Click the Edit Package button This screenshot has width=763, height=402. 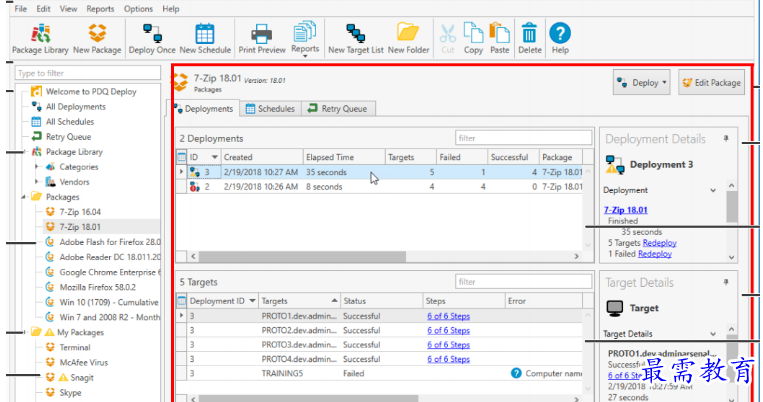click(x=711, y=83)
